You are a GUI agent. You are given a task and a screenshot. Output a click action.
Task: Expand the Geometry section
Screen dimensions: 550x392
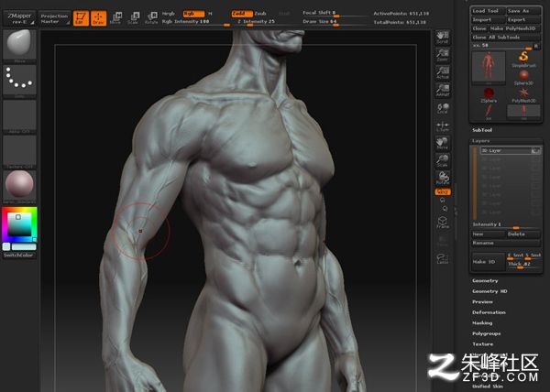tap(485, 280)
